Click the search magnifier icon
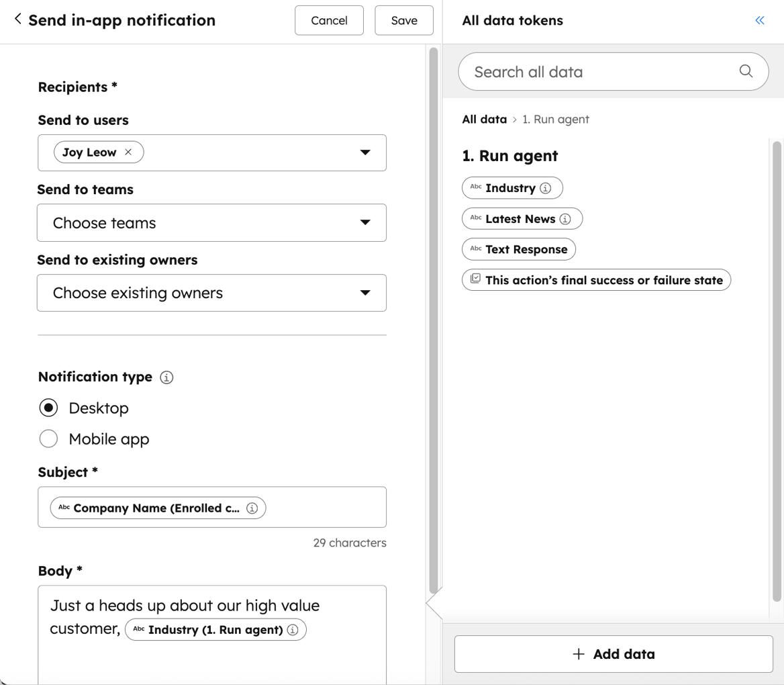 coord(746,71)
